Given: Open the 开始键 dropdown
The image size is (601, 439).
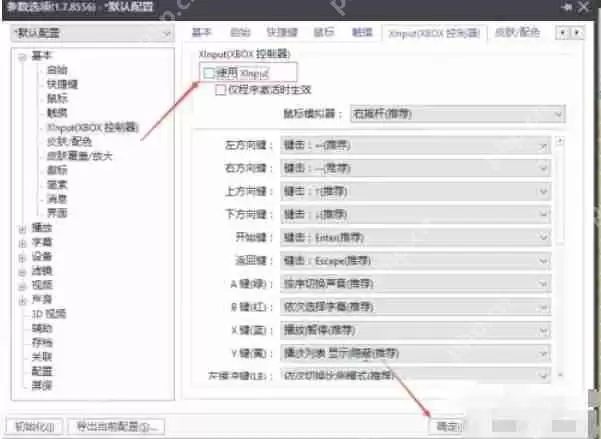Looking at the screenshot, I should 415,237.
